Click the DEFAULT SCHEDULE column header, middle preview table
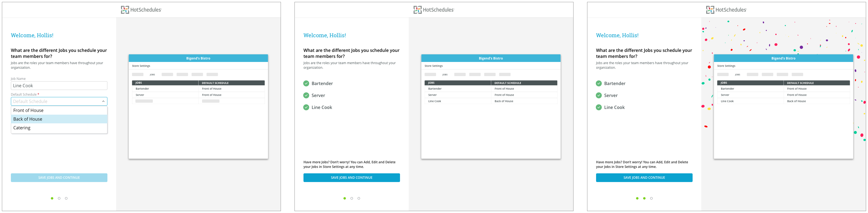 524,83
